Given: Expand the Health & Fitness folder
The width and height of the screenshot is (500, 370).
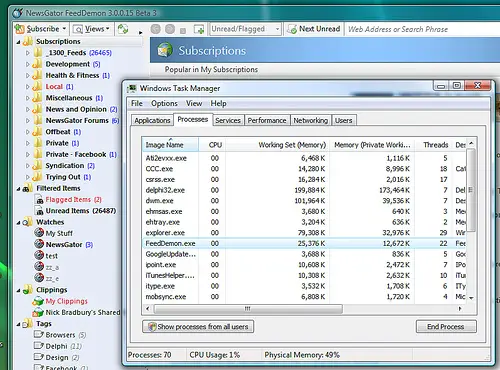Looking at the screenshot, I should (x=28, y=75).
